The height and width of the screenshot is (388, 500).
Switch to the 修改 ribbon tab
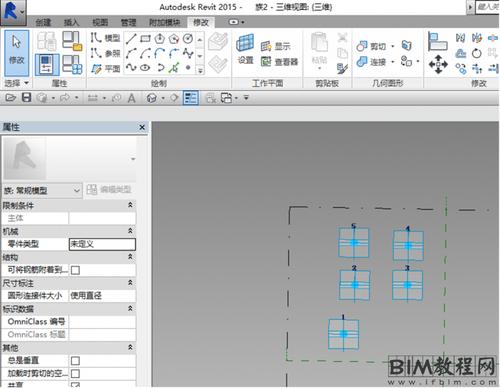[201, 22]
